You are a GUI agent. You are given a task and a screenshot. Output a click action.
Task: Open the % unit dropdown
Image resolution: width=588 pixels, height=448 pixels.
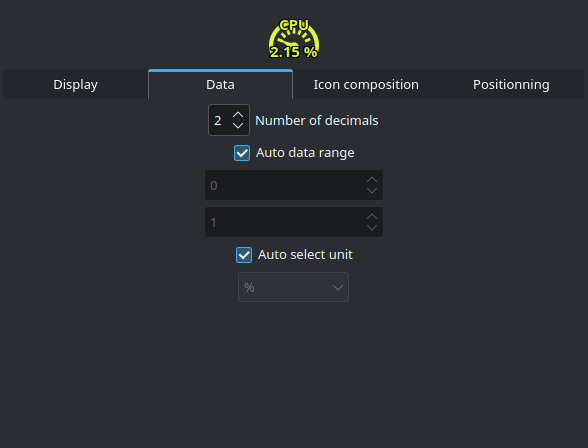pyautogui.click(x=293, y=287)
